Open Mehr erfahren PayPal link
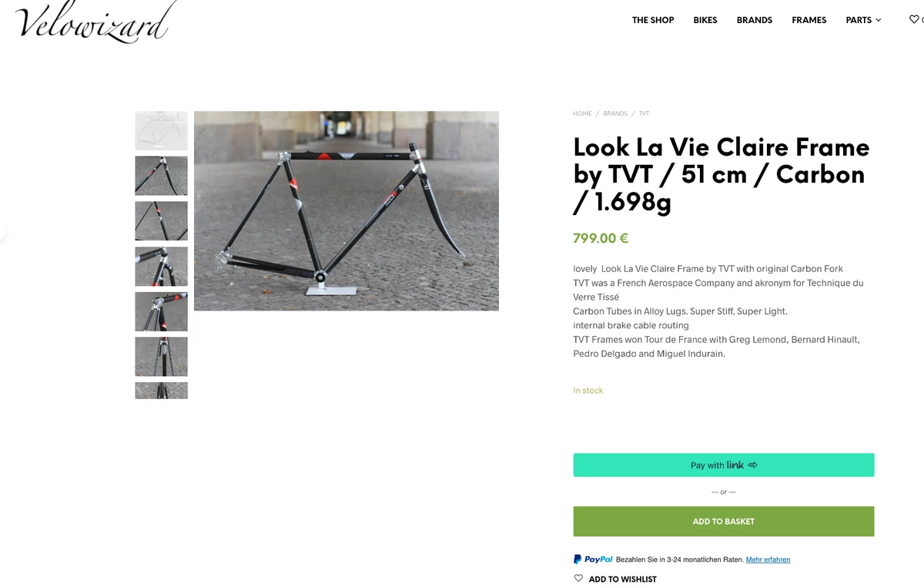The width and height of the screenshot is (924, 588). 768,559
